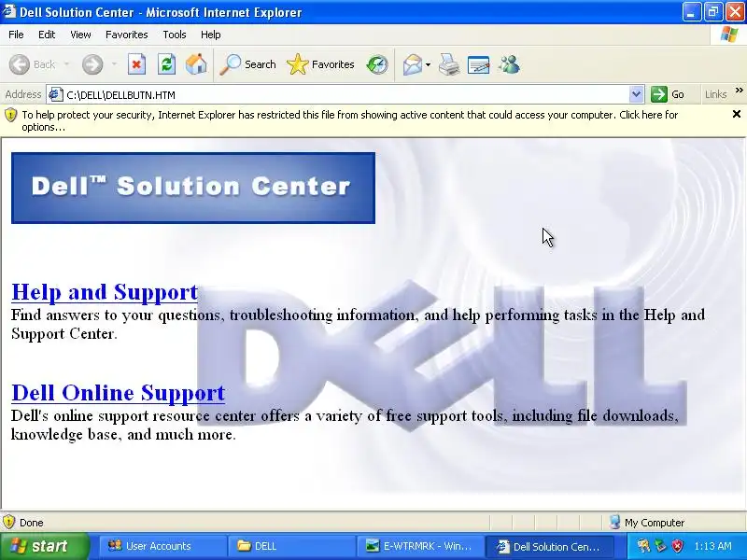Close the security information bar
Screen dimensions: 747x560
736,114
